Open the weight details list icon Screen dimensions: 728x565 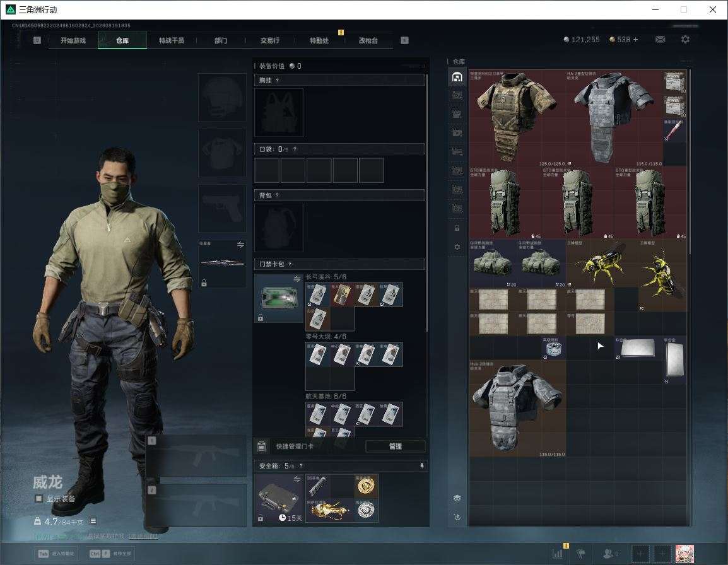92,521
